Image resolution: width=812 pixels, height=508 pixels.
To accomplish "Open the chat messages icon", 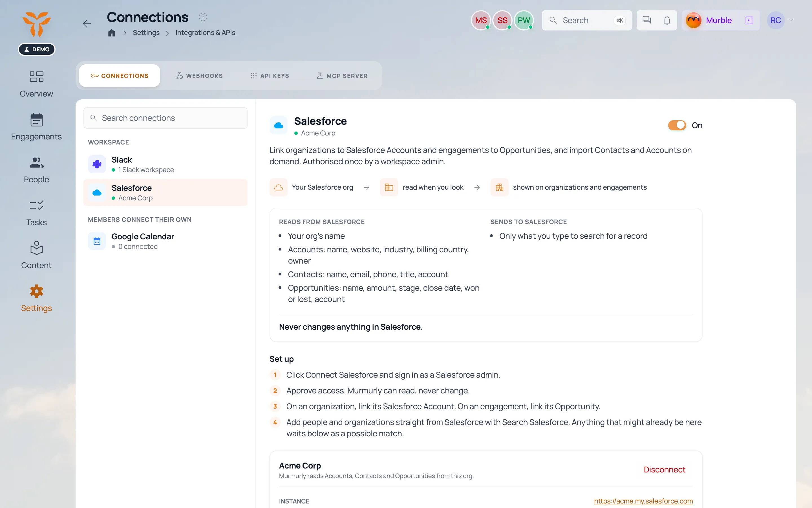I will tap(646, 20).
